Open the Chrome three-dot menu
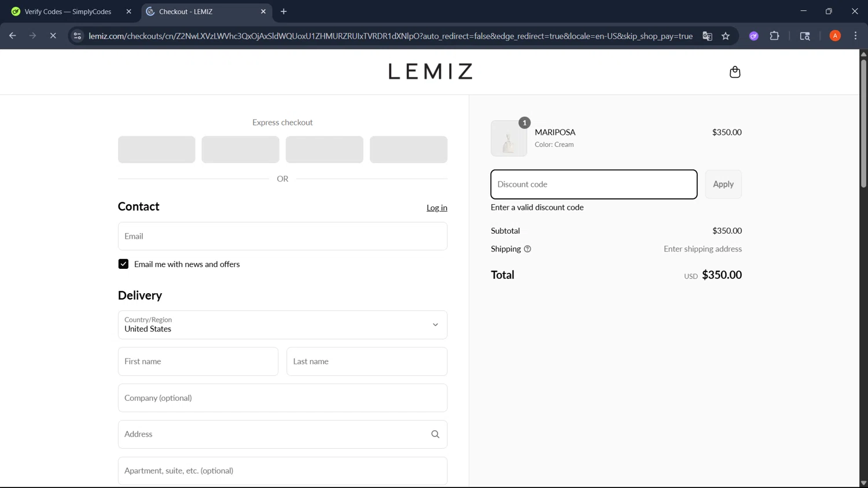 pos(855,36)
